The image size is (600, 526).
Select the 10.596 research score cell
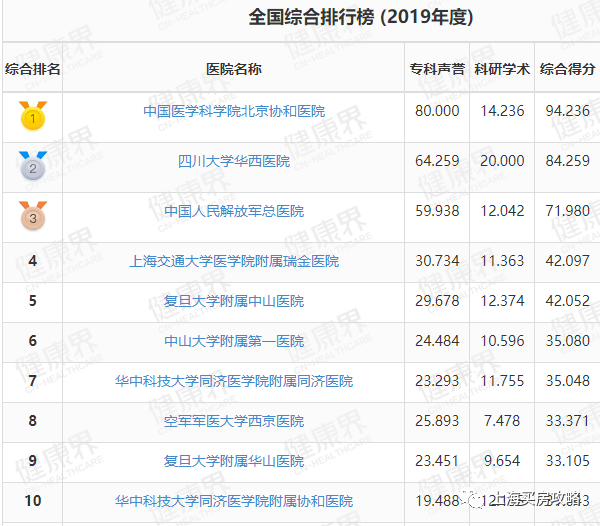click(502, 341)
